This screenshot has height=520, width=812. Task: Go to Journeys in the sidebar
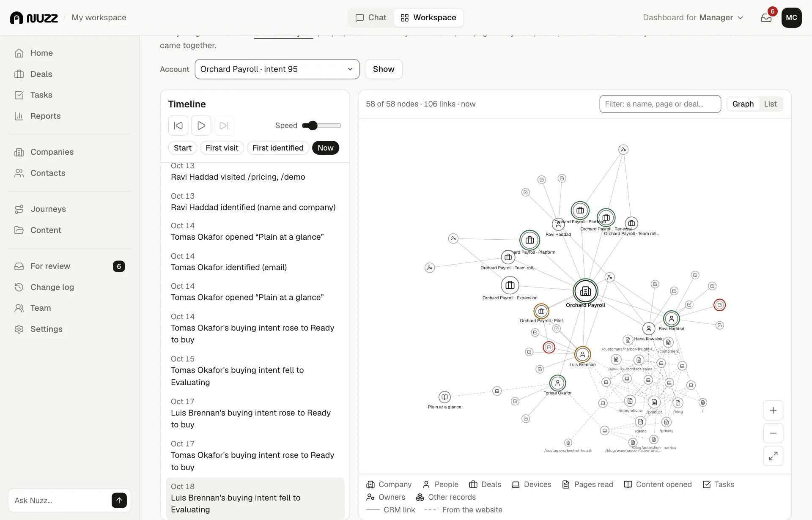pos(70,209)
